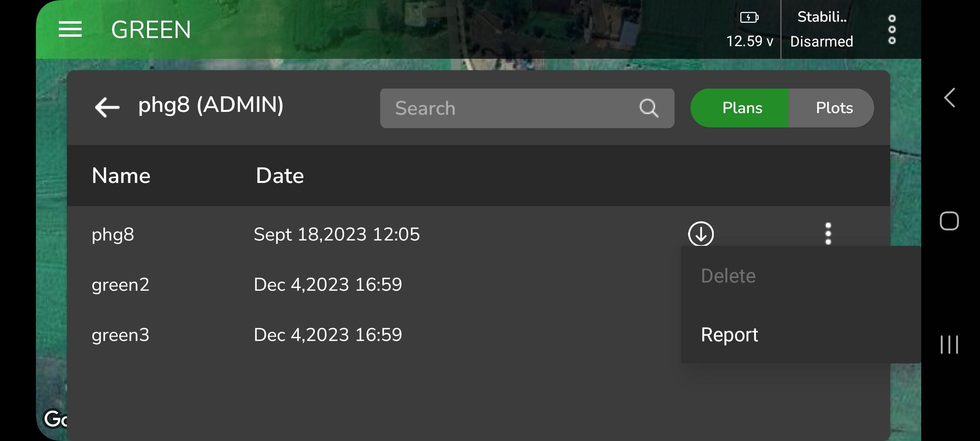The height and width of the screenshot is (441, 980).
Task: Choose Report from the context menu
Action: click(x=729, y=335)
